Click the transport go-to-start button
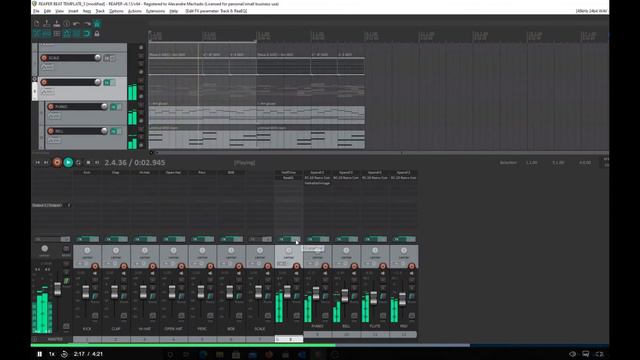 (38, 162)
